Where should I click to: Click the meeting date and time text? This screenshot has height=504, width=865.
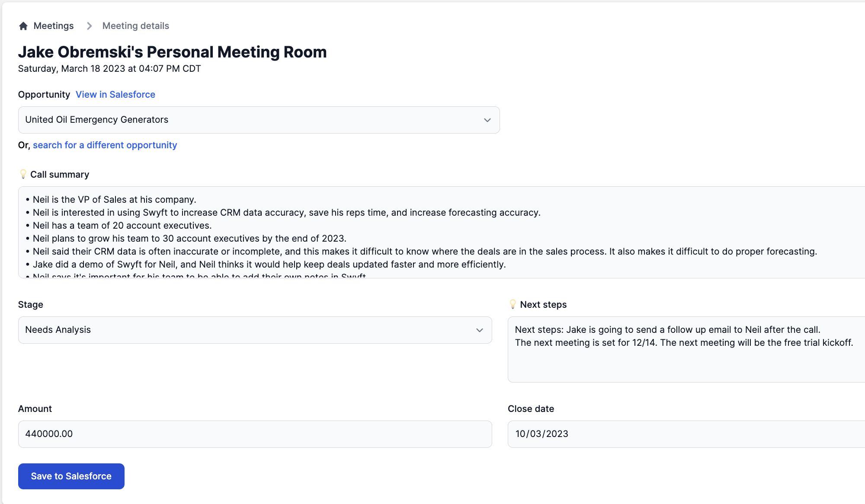[x=109, y=69]
